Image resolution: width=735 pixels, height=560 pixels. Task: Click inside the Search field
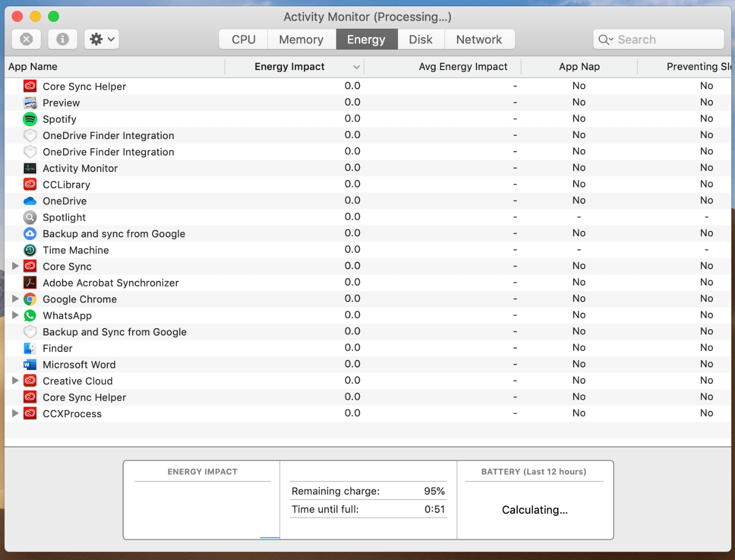click(659, 39)
